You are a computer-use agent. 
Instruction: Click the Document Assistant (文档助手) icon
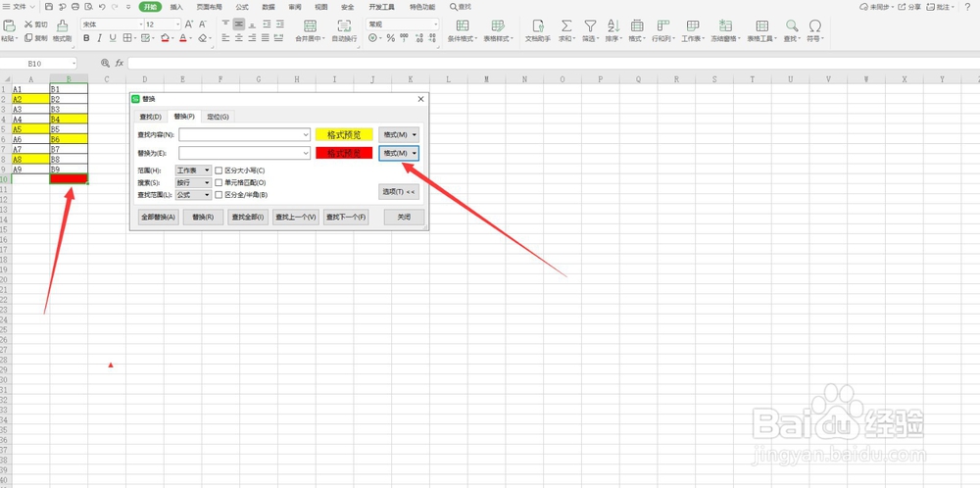tap(538, 25)
